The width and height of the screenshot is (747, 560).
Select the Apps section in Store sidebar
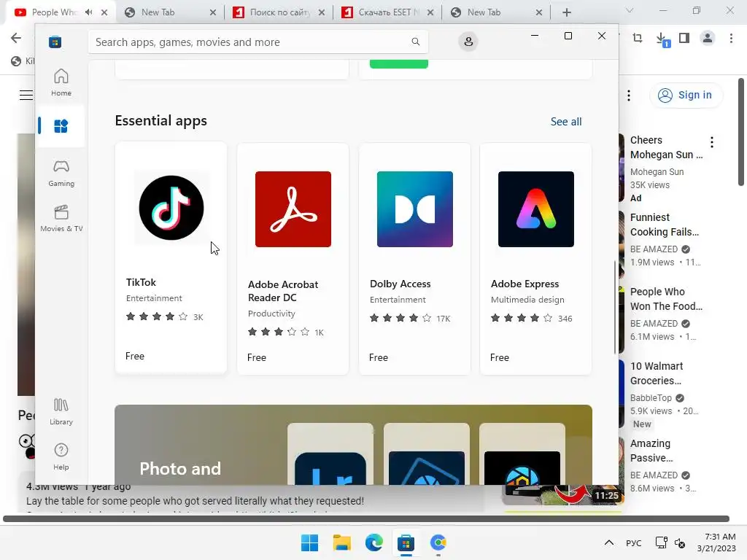click(61, 126)
